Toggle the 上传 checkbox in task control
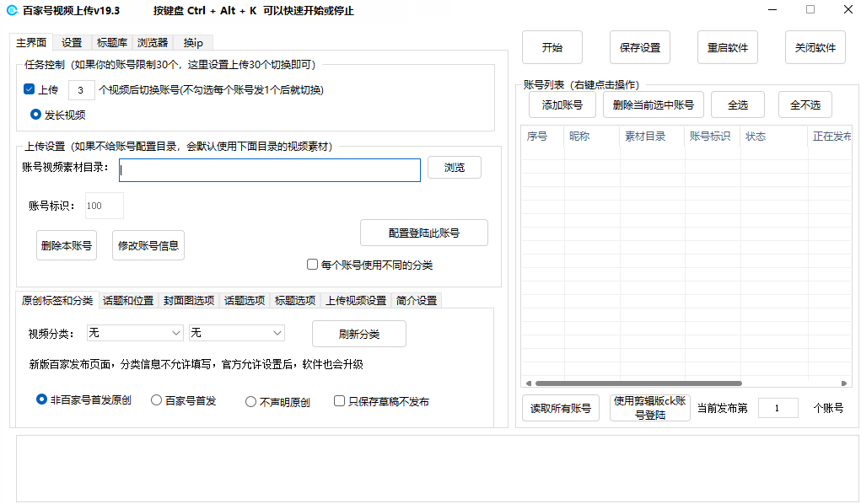 point(30,89)
